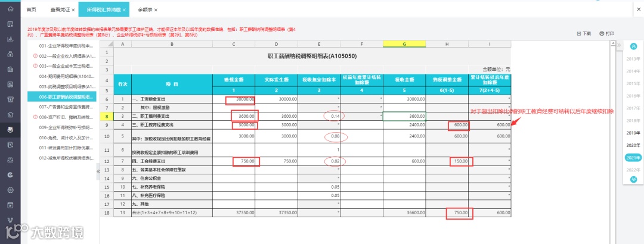Click the letter C icon in the sidebar

coord(10,175)
